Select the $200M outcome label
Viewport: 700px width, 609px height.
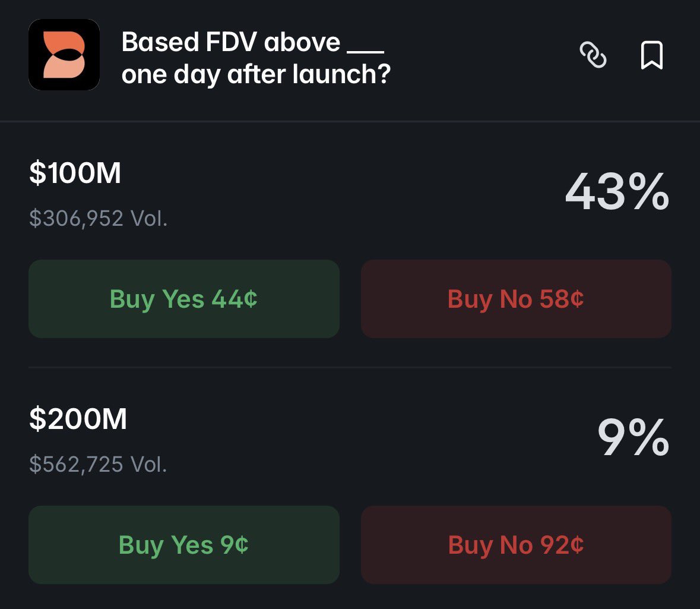coord(78,419)
